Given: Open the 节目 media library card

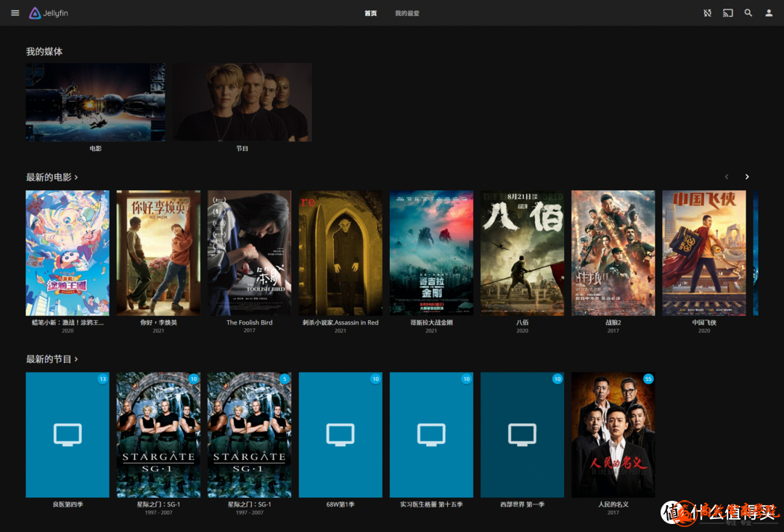Looking at the screenshot, I should pos(242,102).
